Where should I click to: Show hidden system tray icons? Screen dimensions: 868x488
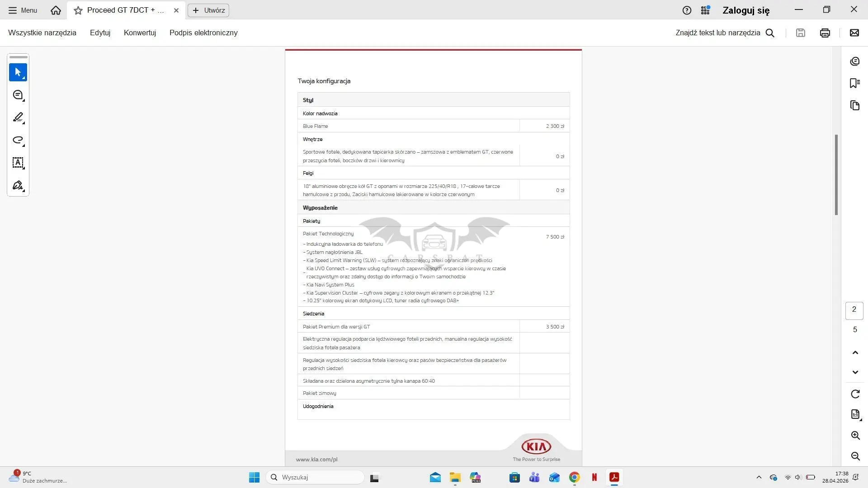[759, 477]
